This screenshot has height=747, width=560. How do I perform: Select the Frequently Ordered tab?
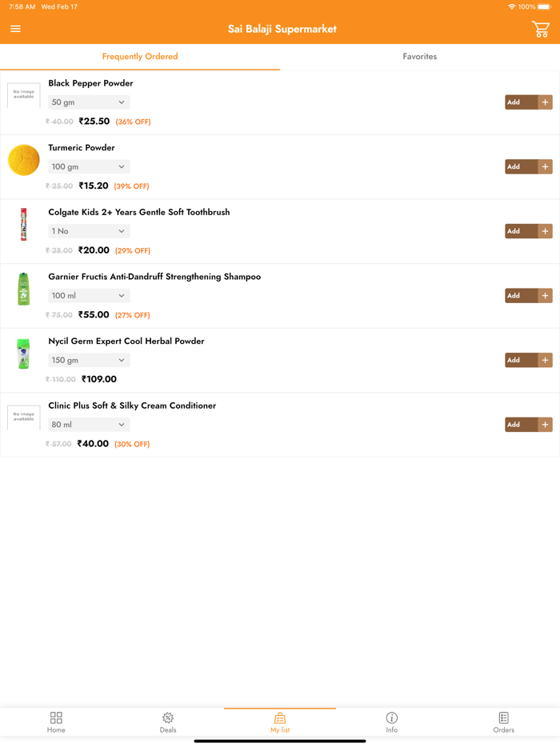coord(140,57)
